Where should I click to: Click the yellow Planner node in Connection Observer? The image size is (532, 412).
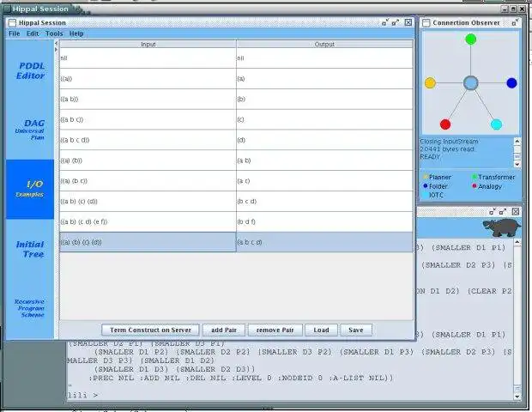click(430, 82)
